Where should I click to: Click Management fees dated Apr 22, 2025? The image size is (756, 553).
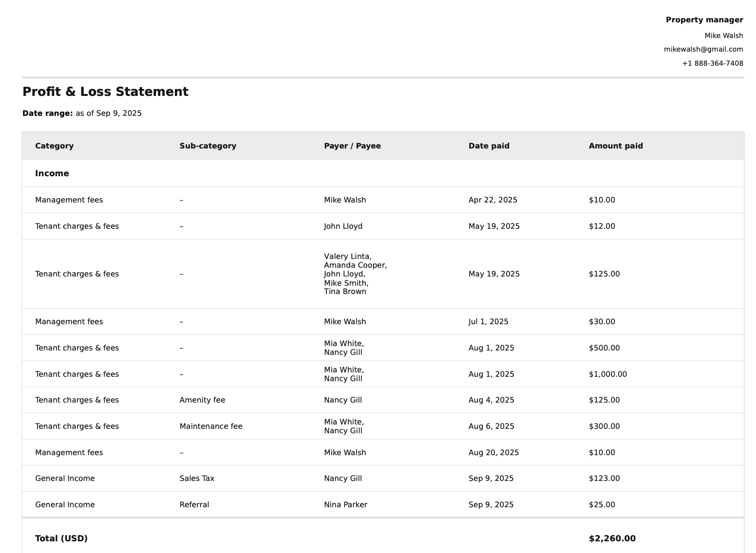click(x=69, y=200)
